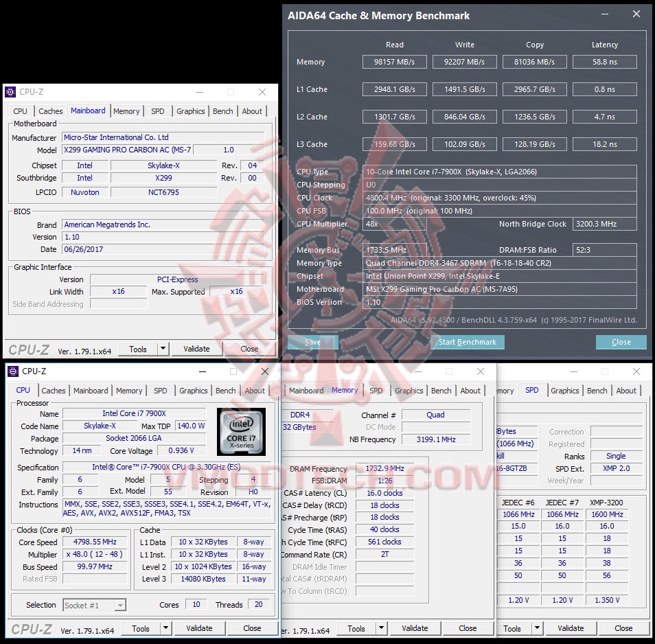655x644 pixels.
Task: Click Memory Read value 98157 MB/s
Action: point(394,62)
